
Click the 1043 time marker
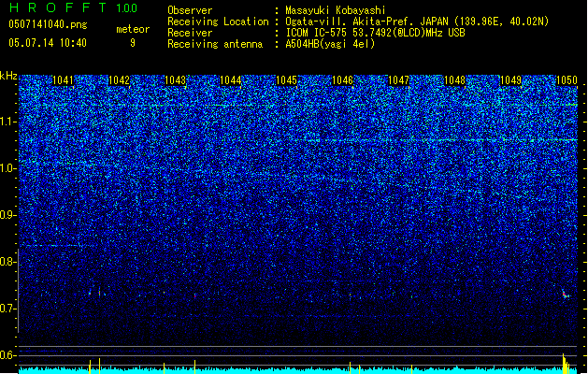point(175,80)
